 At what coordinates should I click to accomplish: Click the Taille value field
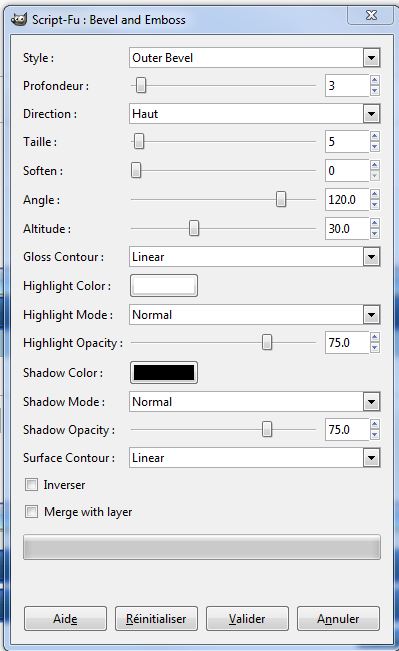[x=347, y=142]
